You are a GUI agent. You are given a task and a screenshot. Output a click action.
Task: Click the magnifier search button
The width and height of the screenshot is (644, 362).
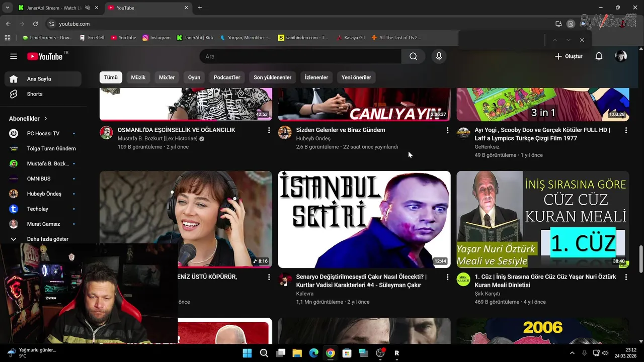(x=413, y=56)
